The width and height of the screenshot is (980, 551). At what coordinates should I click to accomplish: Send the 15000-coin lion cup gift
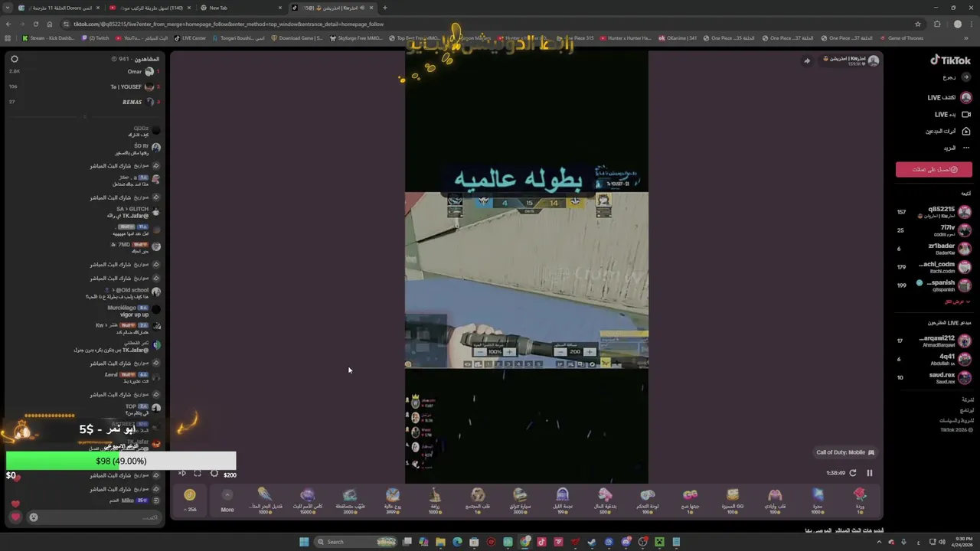pyautogui.click(x=308, y=500)
